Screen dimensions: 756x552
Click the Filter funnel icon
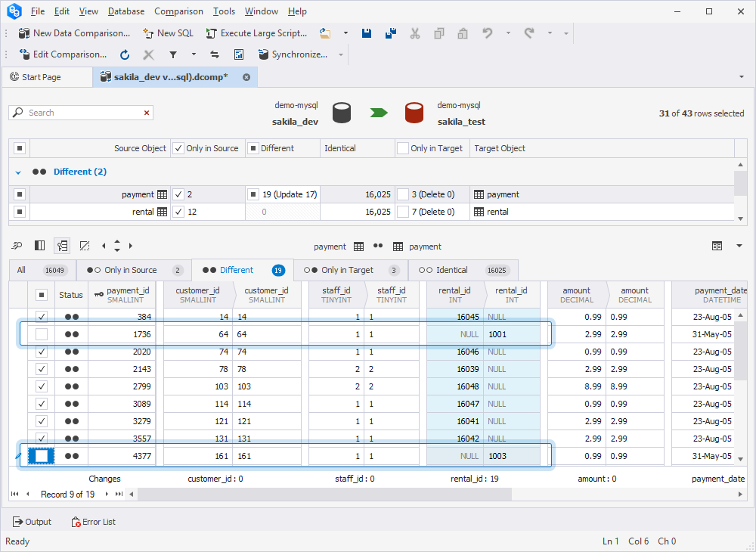click(x=172, y=54)
